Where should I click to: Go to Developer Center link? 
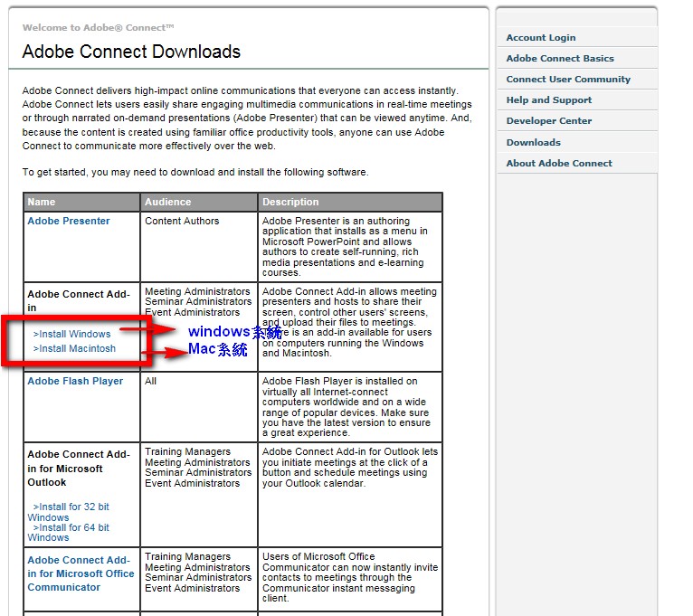[548, 120]
